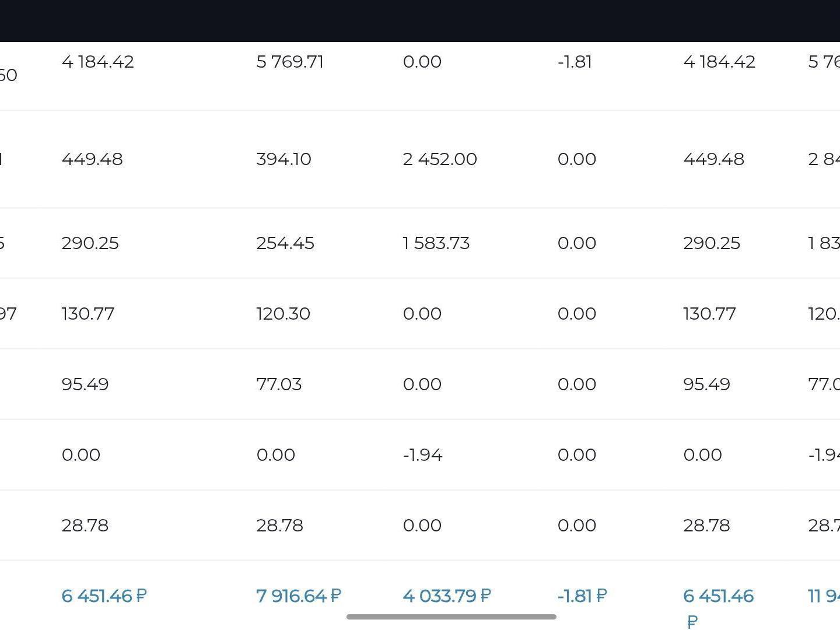This screenshot has width=840, height=630.
Task: Select the 120.30 cell
Action: pyautogui.click(x=283, y=314)
